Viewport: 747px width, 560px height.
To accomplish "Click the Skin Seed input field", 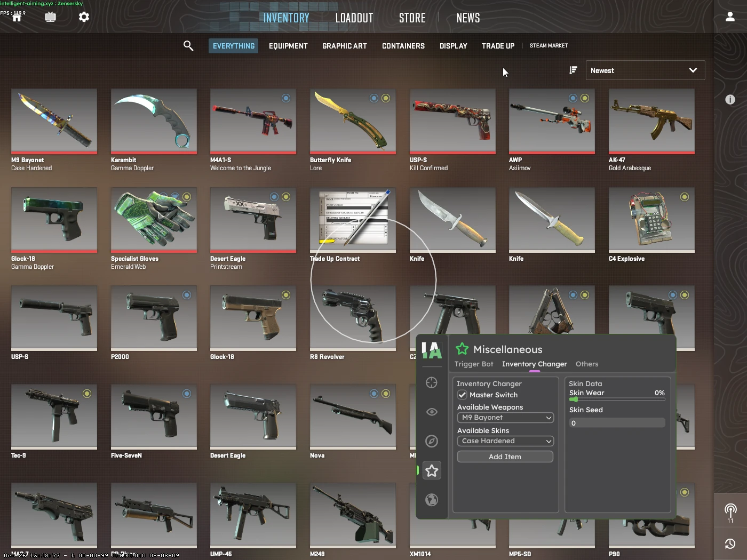I will 617,423.
